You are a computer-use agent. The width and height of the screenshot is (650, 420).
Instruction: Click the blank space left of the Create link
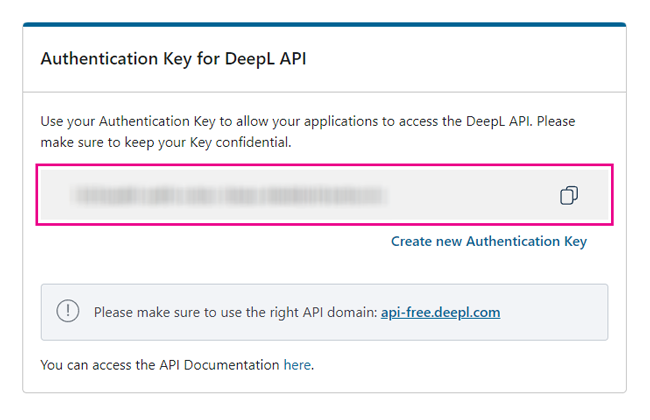tap(200, 241)
